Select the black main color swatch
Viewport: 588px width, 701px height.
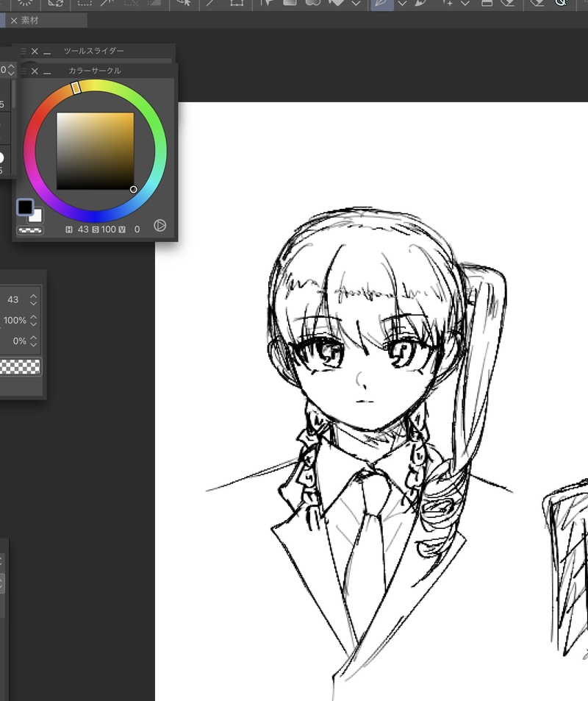click(25, 207)
